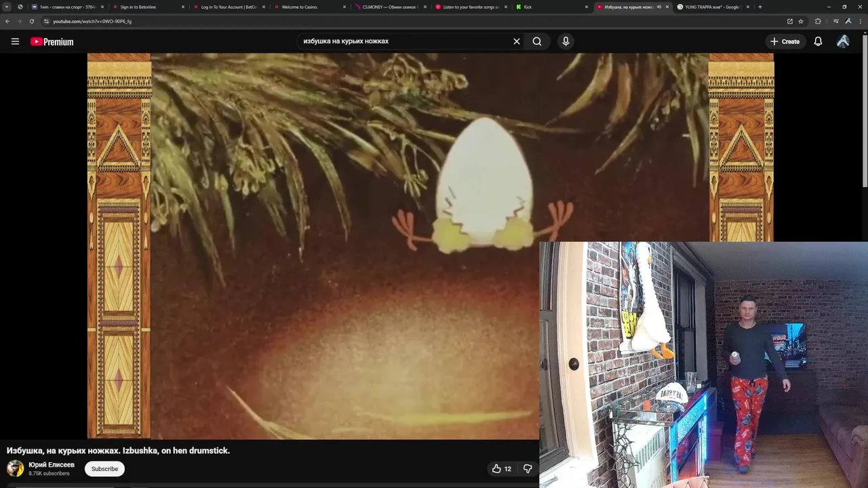Close the YUNG TRAPPA Google tab
The image size is (868, 488).
coord(748,7)
